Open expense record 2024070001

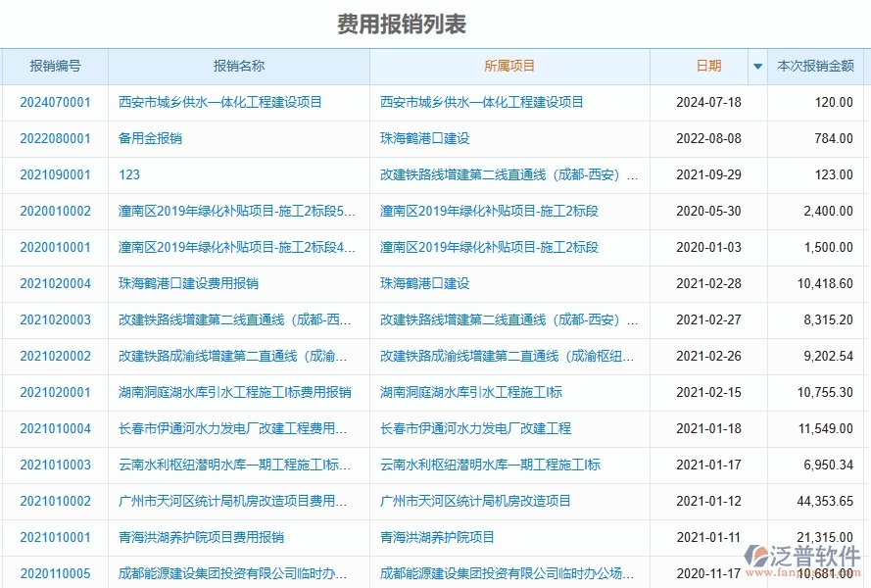[53, 102]
